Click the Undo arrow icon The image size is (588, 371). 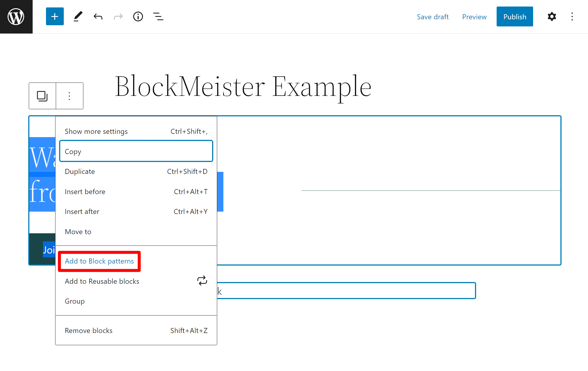click(98, 16)
